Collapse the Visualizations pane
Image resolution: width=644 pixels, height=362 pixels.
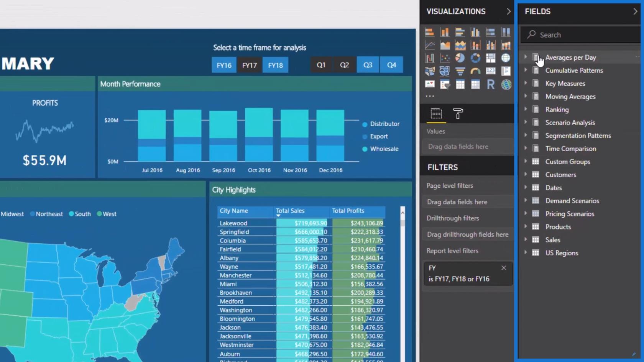click(509, 11)
